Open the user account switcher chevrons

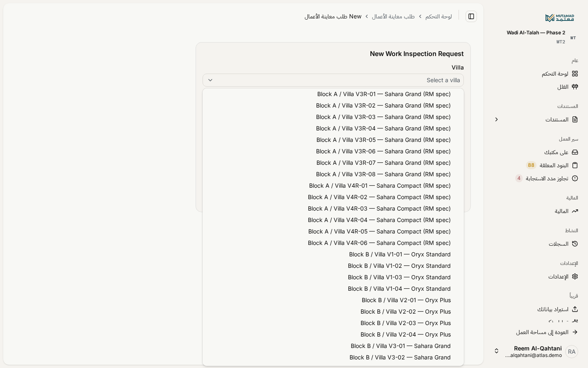(497, 351)
